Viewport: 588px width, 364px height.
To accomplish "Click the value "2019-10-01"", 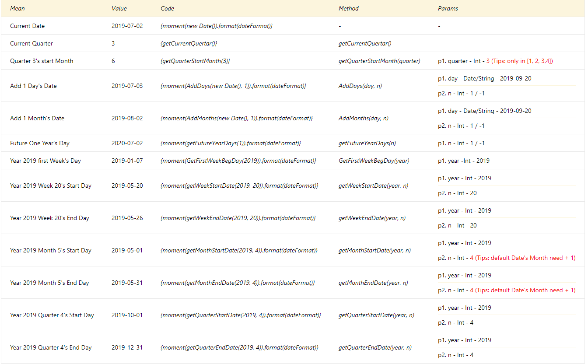I will tap(127, 315).
